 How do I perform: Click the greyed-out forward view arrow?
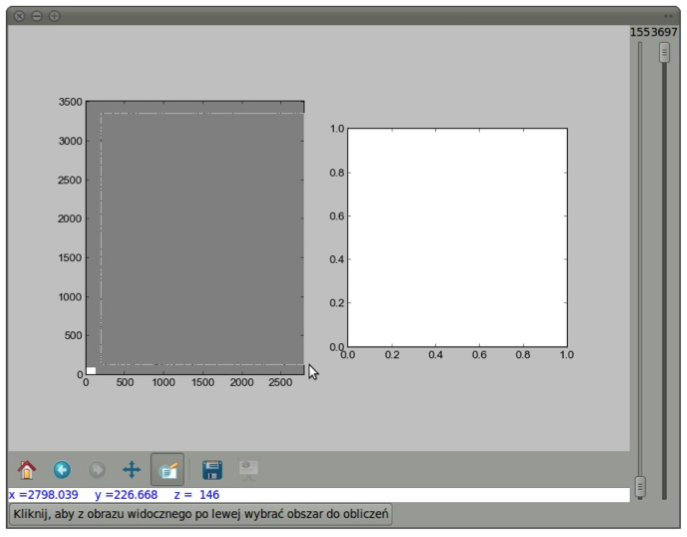coord(97,468)
